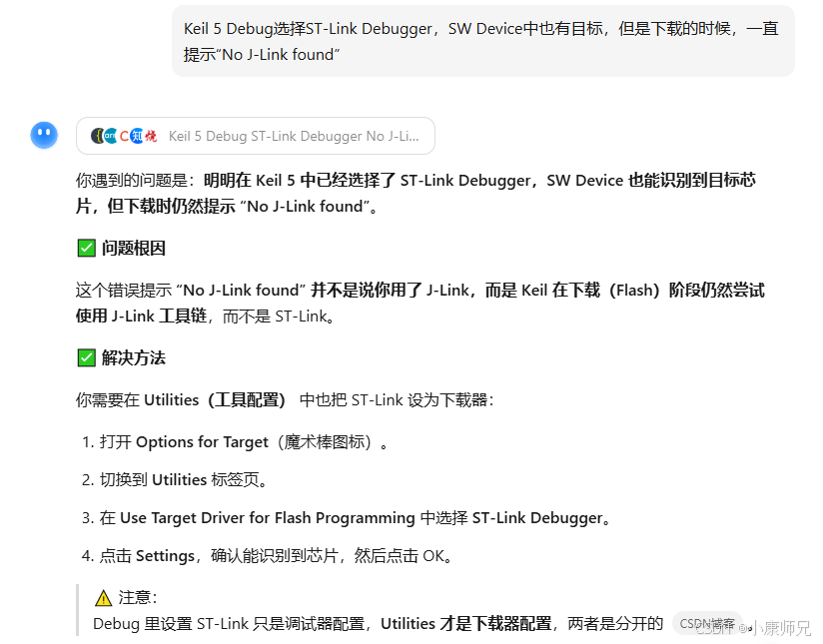Click the 'CSDN博客' citation badge
823x644 pixels.
point(707,623)
